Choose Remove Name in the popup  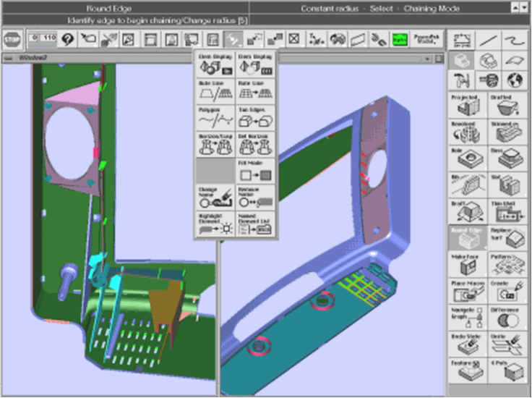coord(255,198)
